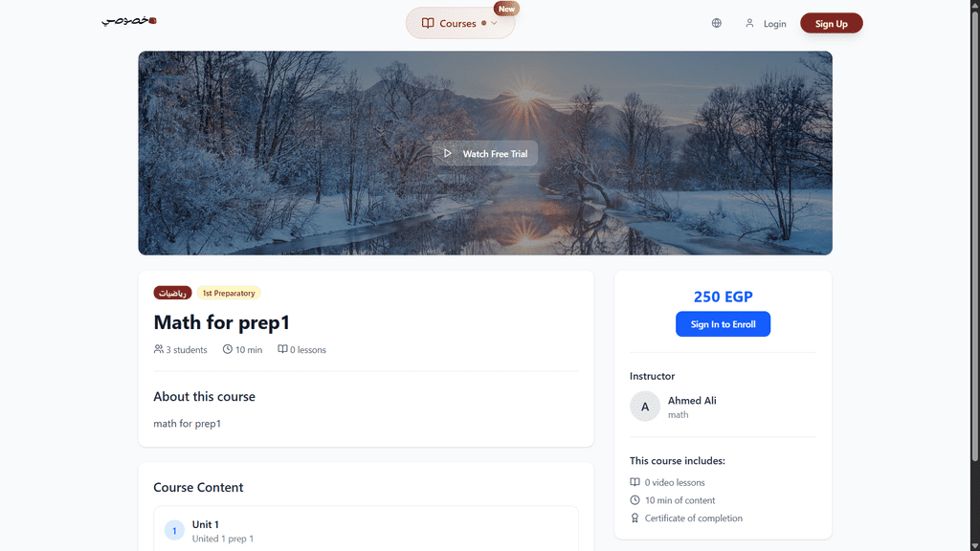980x551 pixels.
Task: Click the certificate of completion ribbon icon
Action: click(x=635, y=518)
